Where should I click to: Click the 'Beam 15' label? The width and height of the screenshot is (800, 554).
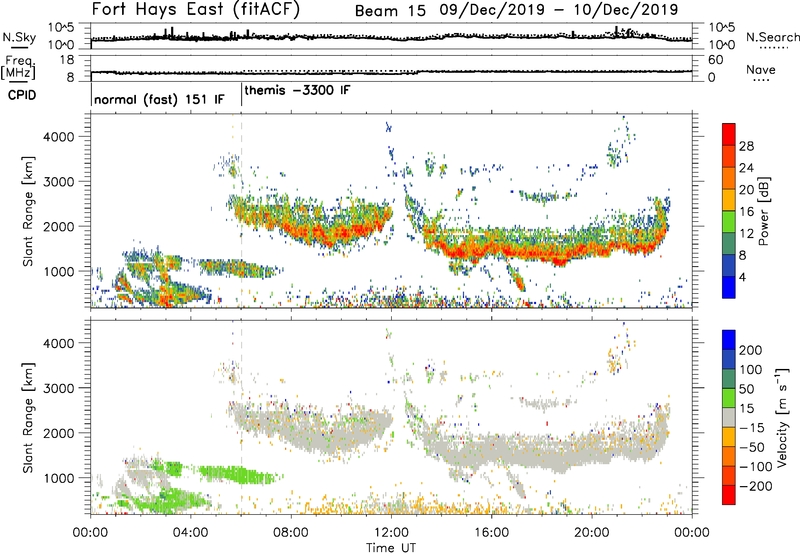(390, 11)
